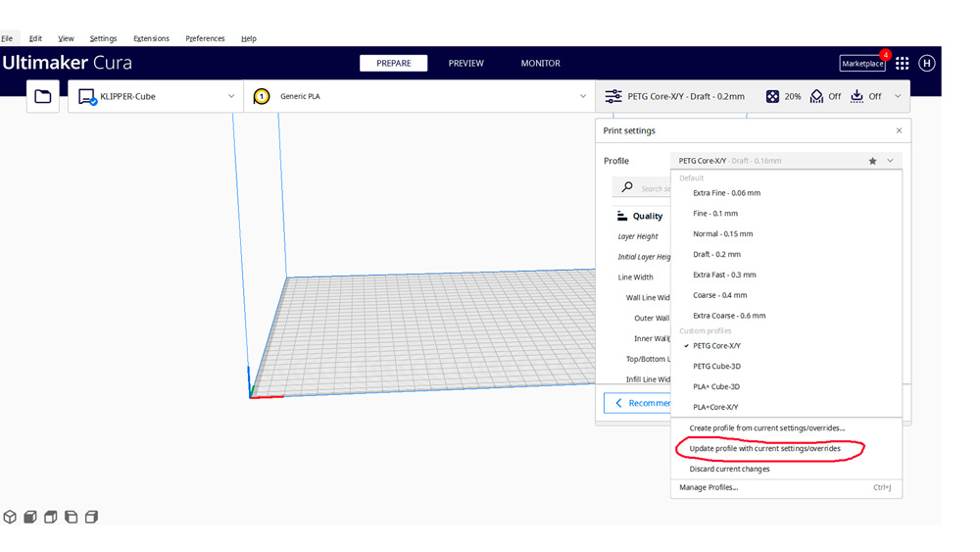The height and width of the screenshot is (552, 980).
Task: Select left side view cube icon
Action: click(x=72, y=517)
